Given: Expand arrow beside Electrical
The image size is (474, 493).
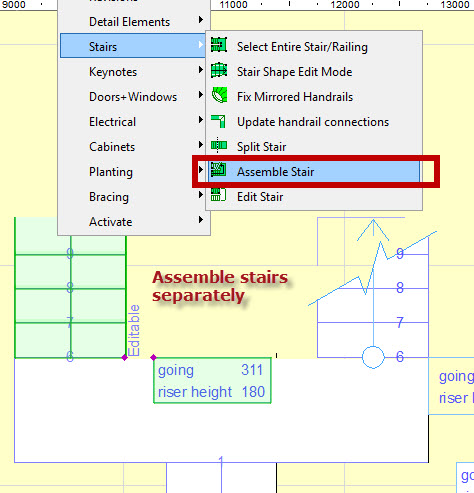Looking at the screenshot, I should point(201,120).
